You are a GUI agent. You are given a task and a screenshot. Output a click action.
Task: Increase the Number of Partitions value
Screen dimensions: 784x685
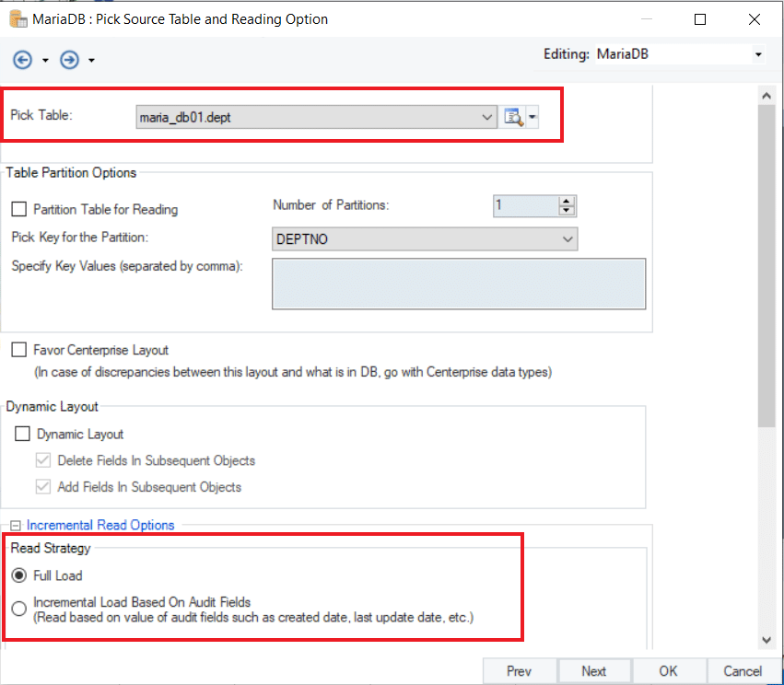(x=567, y=201)
